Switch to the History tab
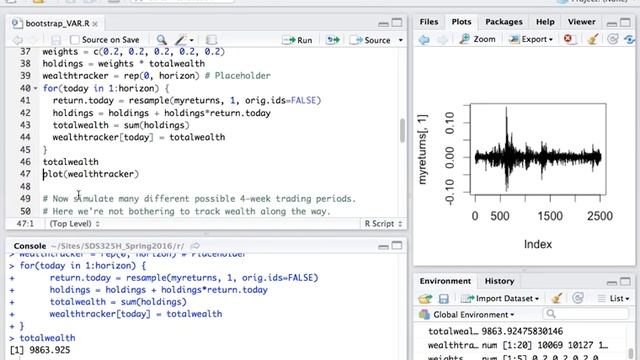The image size is (640, 360). click(x=499, y=281)
